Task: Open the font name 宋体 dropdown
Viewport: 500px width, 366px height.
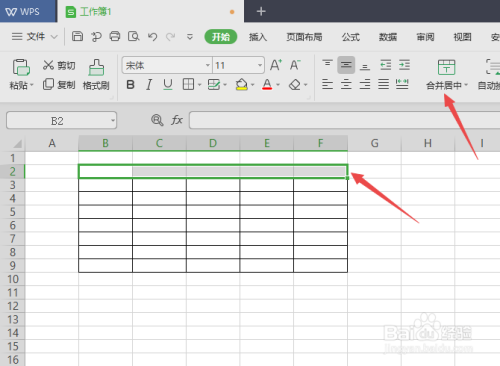Action: tap(207, 65)
